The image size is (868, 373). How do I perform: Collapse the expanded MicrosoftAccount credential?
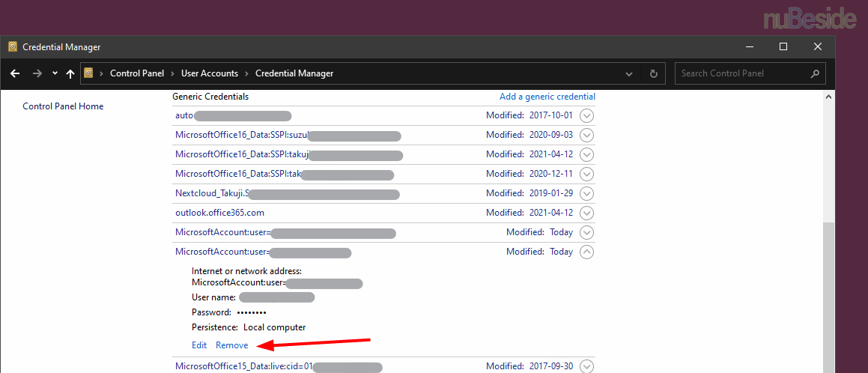point(587,252)
